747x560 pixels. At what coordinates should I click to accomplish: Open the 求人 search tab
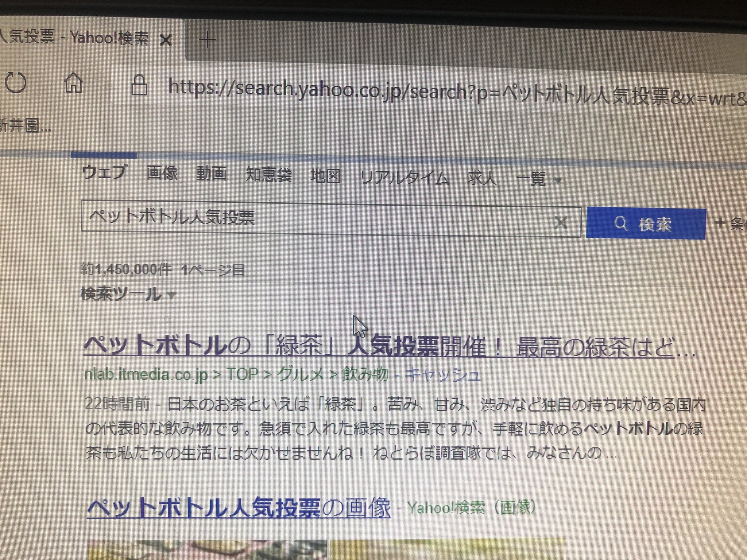point(482,179)
